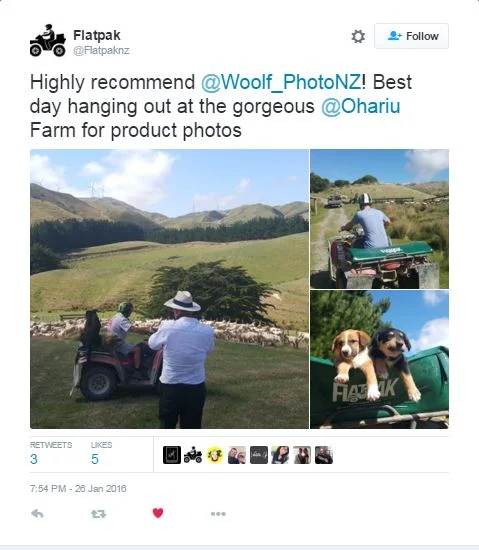Click the last liker avatar in row
479x550 pixels.
point(324,455)
